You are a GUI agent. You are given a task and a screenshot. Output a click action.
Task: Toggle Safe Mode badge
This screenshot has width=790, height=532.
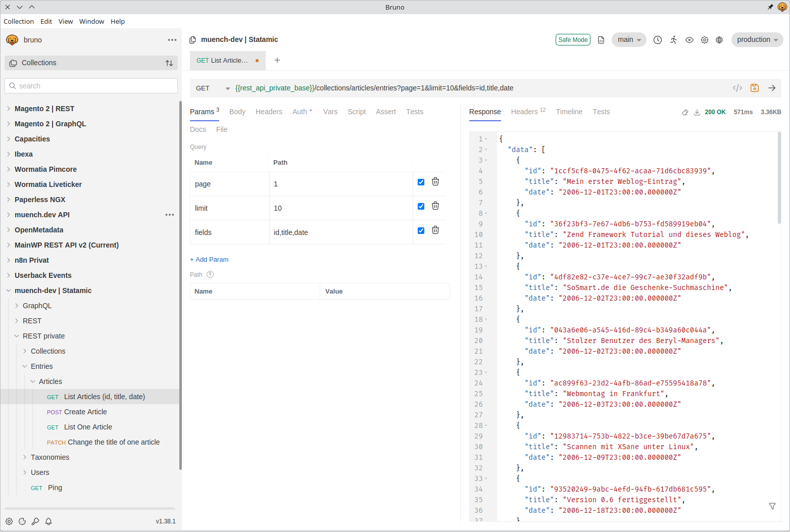click(x=573, y=40)
